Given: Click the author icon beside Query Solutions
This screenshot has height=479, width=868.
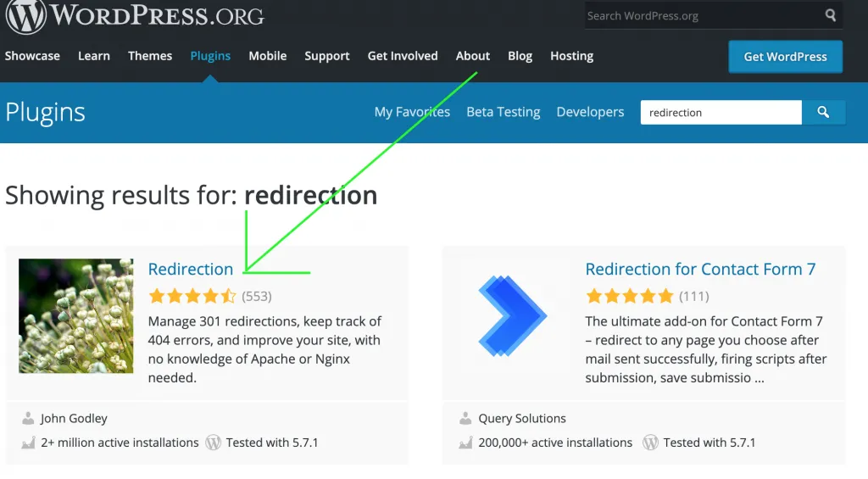Looking at the screenshot, I should click(465, 418).
